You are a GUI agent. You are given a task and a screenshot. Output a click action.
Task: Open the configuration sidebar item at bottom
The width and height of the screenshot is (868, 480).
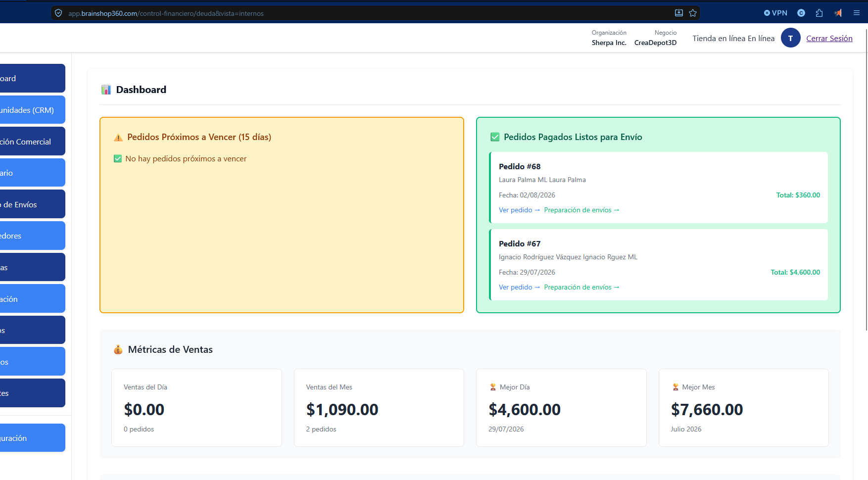[x=33, y=438]
